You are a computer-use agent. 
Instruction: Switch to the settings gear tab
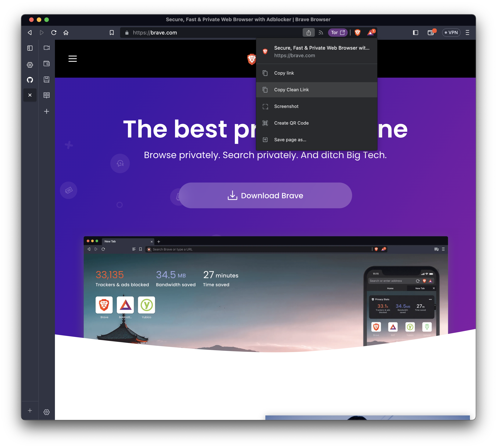(30, 65)
